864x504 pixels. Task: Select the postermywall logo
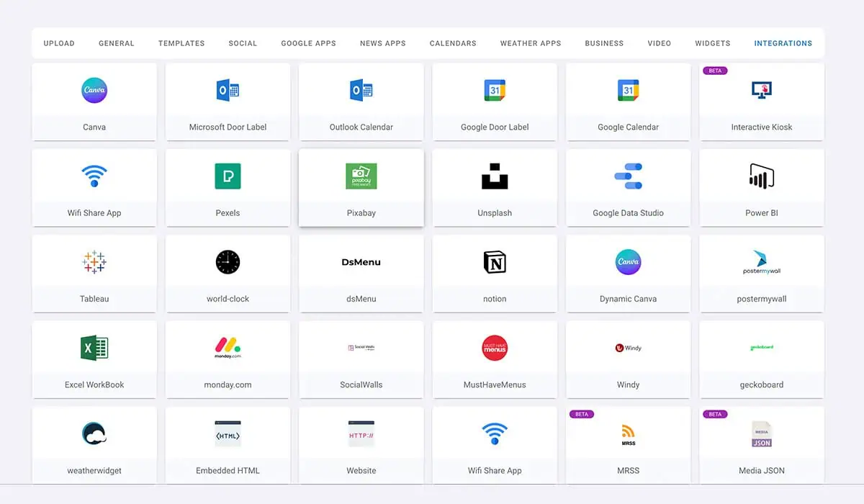click(762, 262)
